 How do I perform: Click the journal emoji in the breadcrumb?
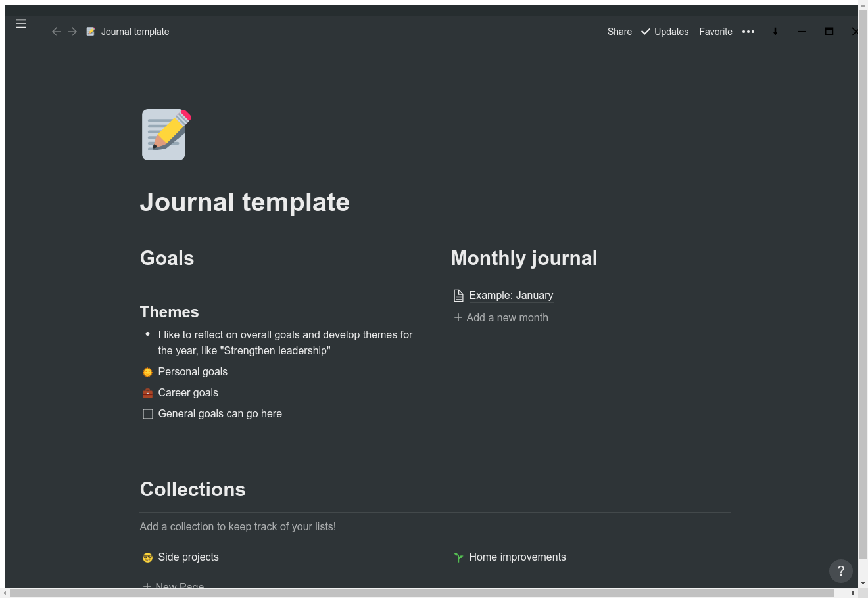coord(90,31)
